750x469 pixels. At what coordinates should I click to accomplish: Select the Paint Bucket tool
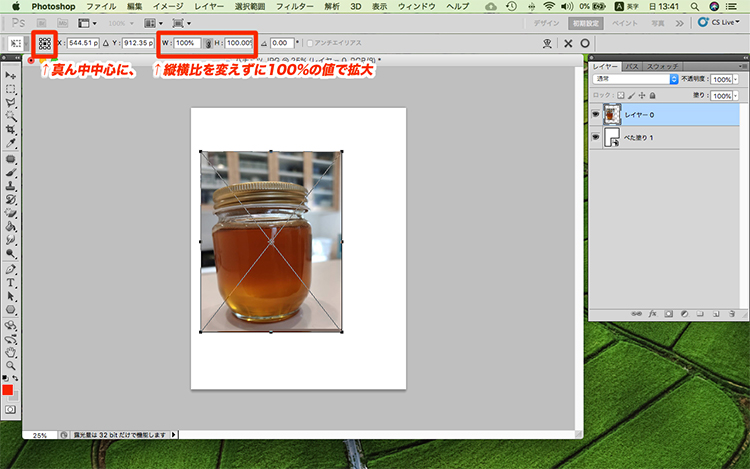[11, 227]
